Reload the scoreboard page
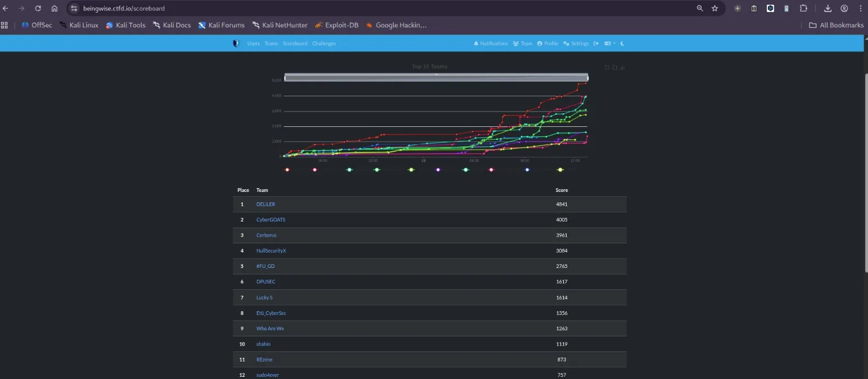This screenshot has width=868, height=379. click(38, 8)
